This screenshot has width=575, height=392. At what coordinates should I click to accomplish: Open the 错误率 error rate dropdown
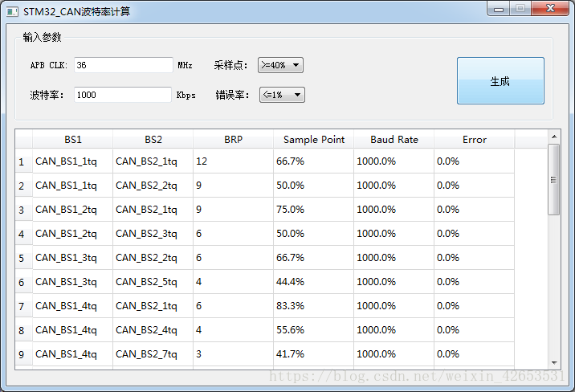(x=282, y=95)
